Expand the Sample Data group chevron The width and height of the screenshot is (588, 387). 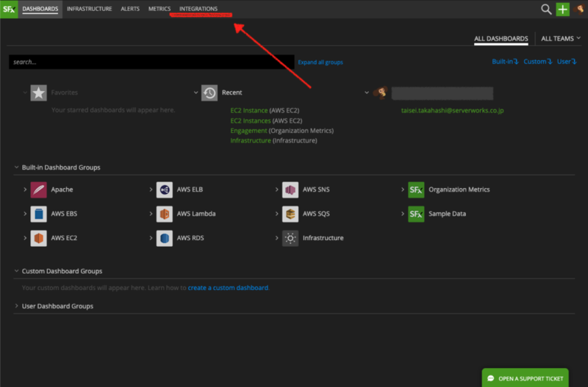click(402, 214)
